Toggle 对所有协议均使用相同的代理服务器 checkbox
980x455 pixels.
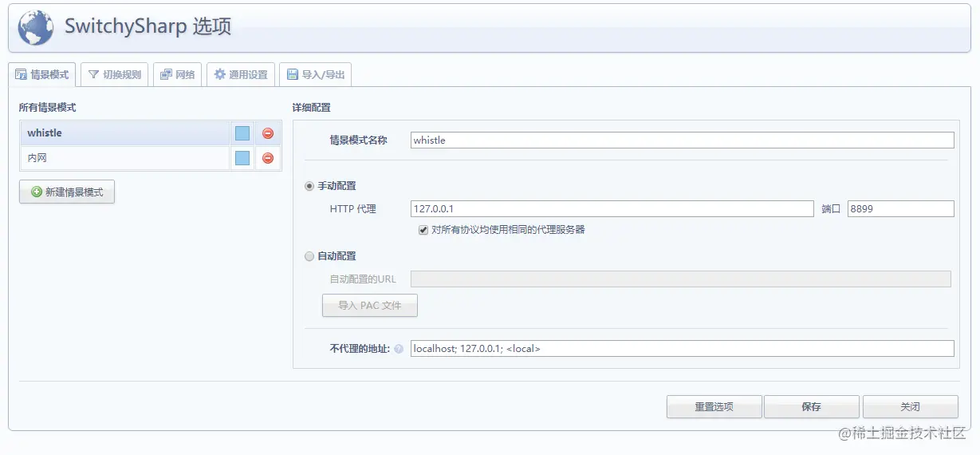[424, 230]
